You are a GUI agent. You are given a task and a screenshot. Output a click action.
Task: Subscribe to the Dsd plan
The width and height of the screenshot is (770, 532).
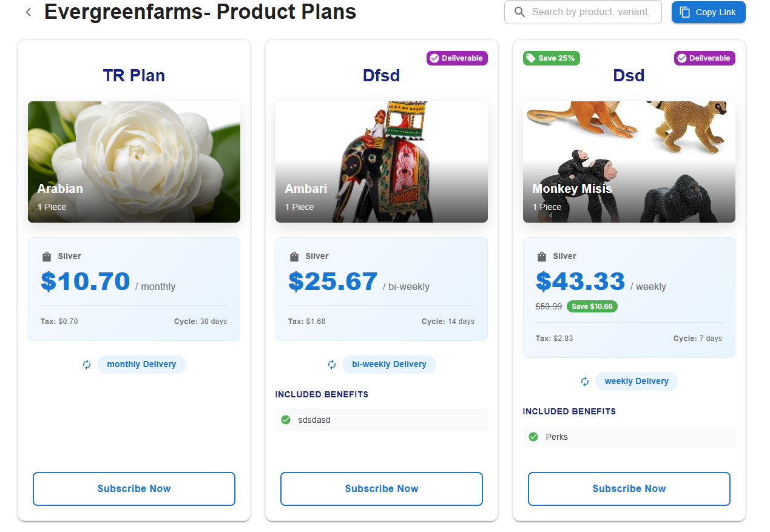pos(629,489)
